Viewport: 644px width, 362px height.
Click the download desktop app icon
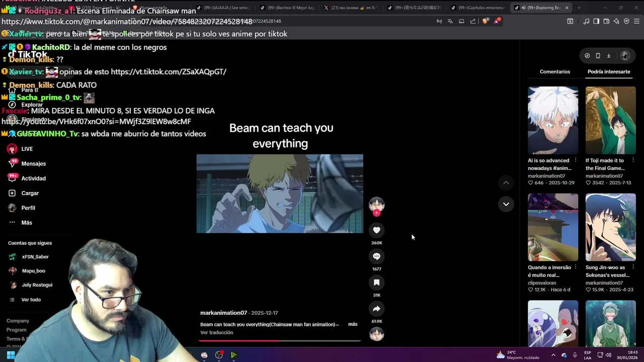[608, 56]
